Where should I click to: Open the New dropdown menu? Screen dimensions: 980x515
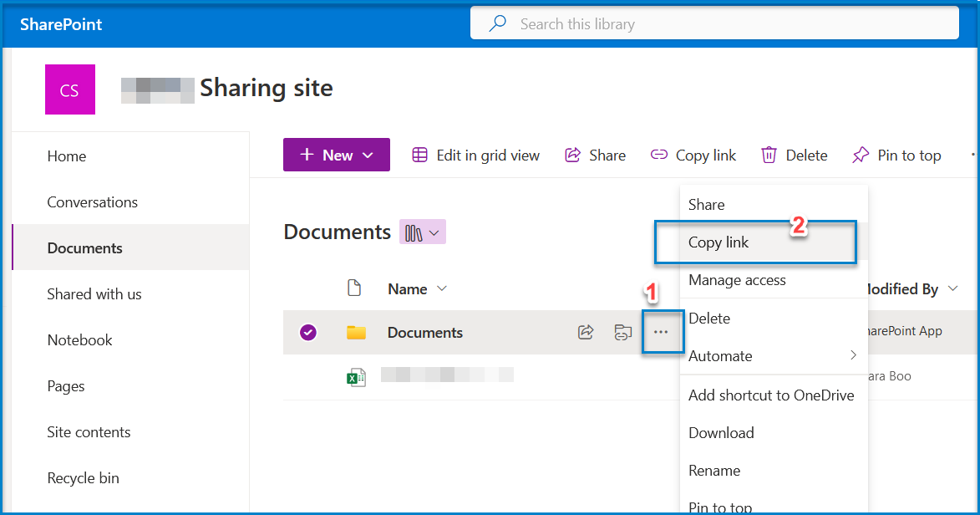336,155
